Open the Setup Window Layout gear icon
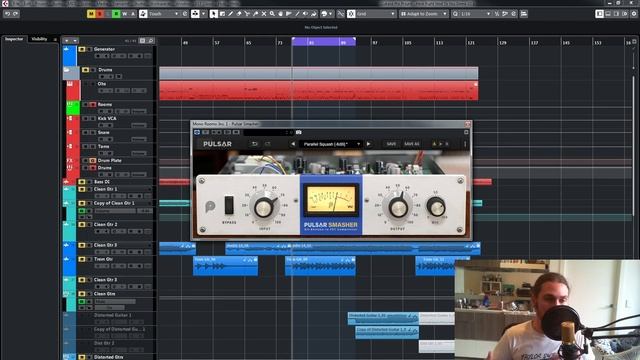The image size is (640, 360). [634, 14]
